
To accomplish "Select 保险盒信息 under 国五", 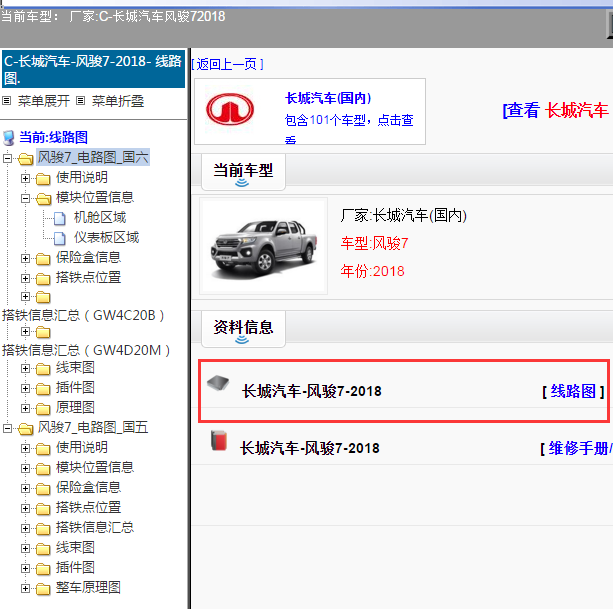I will pyautogui.click(x=88, y=487).
